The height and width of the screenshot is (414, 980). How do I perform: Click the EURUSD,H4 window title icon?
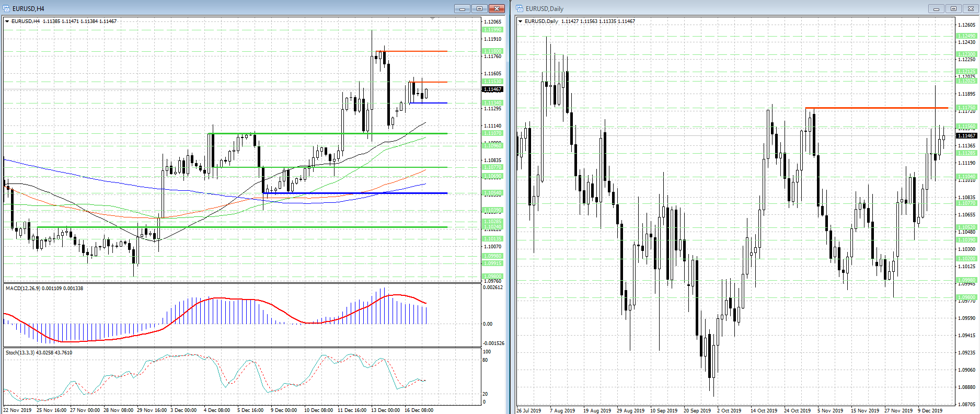(x=7, y=8)
